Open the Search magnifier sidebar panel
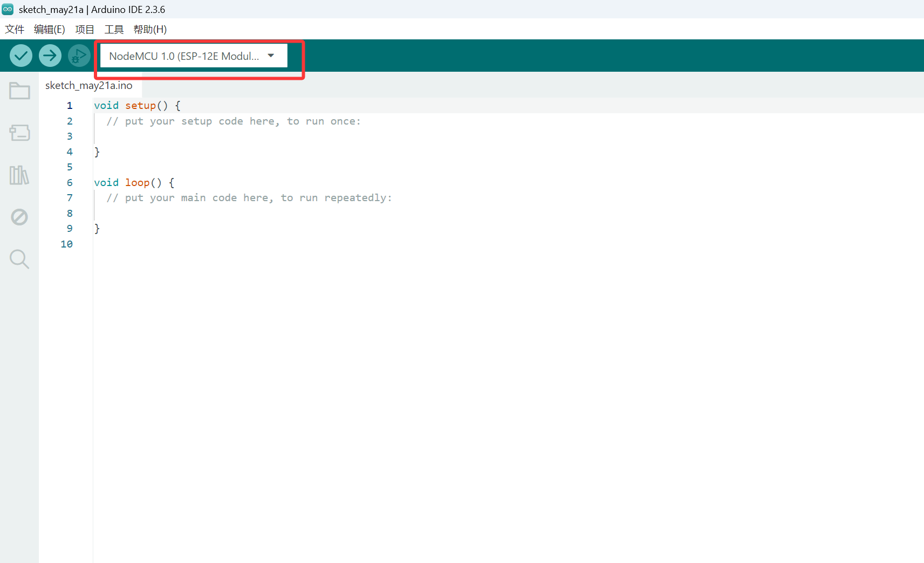Screen dimensions: 924x563 click(19, 259)
